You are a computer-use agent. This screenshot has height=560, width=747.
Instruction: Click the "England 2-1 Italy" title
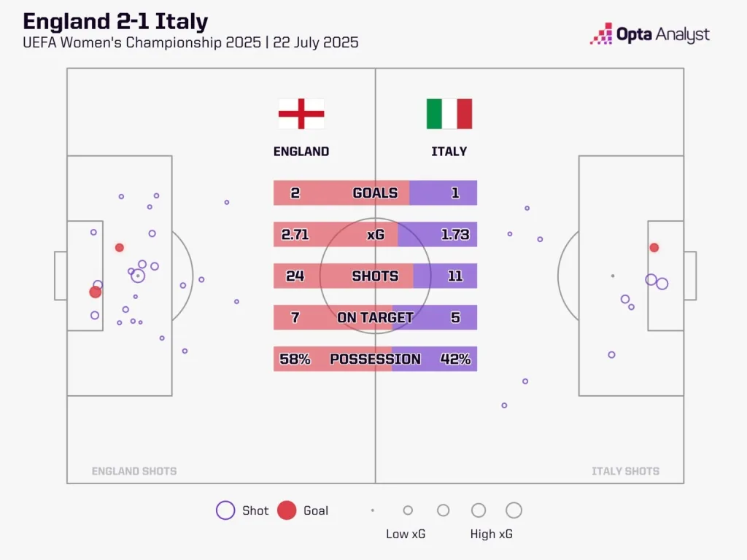[115, 21]
